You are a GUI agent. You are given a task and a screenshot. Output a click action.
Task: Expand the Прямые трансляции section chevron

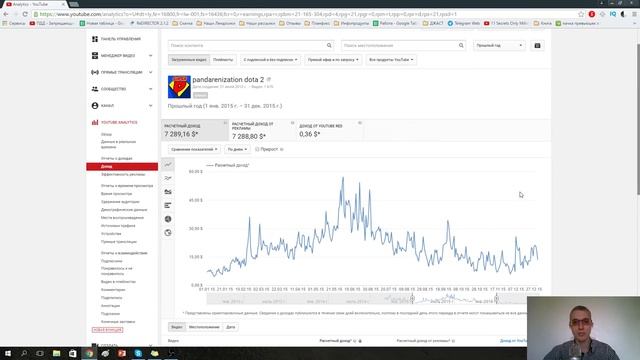click(x=151, y=72)
